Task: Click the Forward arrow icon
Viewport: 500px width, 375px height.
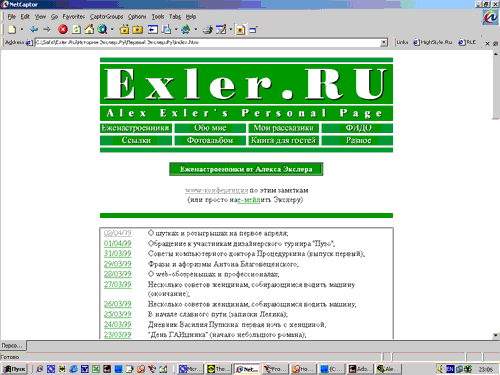Action: (x=47, y=30)
